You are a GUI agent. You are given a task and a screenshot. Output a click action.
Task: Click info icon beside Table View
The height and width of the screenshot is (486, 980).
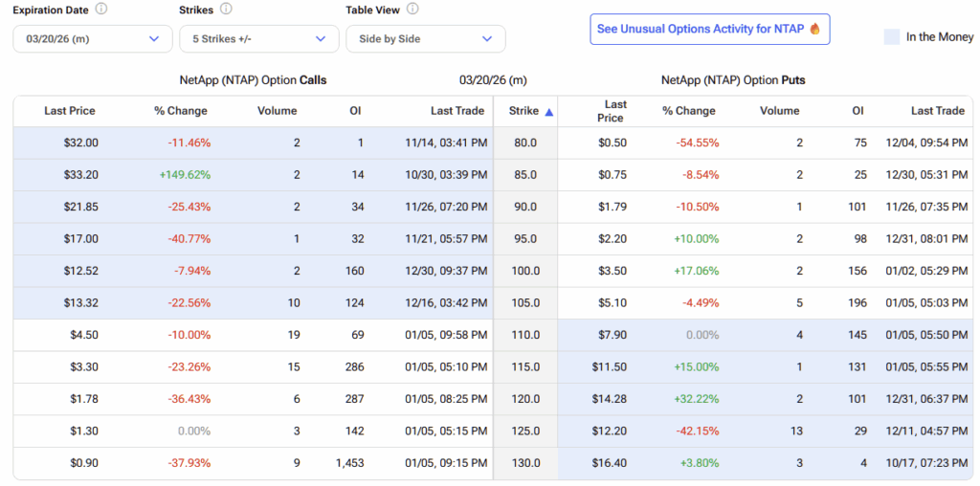click(412, 10)
